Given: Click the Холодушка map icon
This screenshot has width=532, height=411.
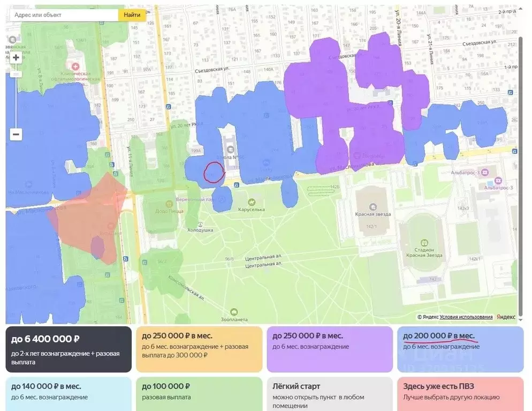Looking at the screenshot, I should 200,223.
